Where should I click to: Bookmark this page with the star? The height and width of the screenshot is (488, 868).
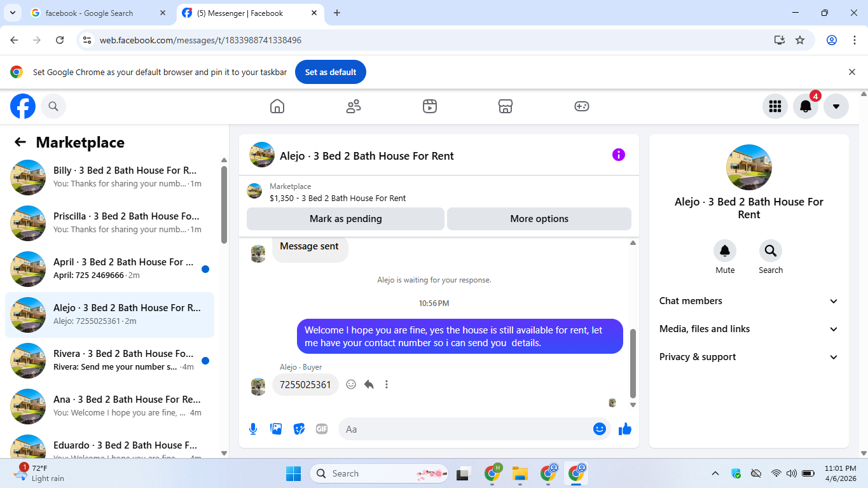click(x=800, y=40)
